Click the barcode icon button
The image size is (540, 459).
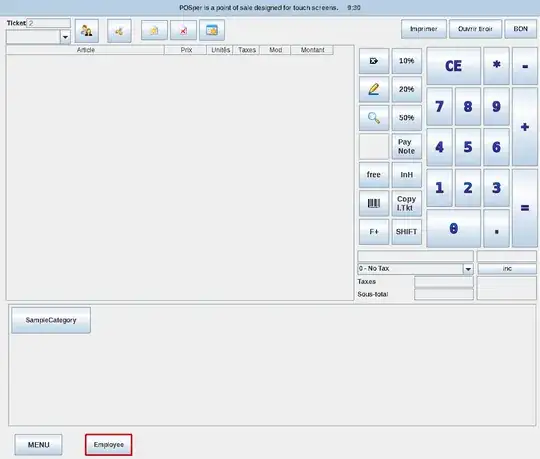[374, 203]
